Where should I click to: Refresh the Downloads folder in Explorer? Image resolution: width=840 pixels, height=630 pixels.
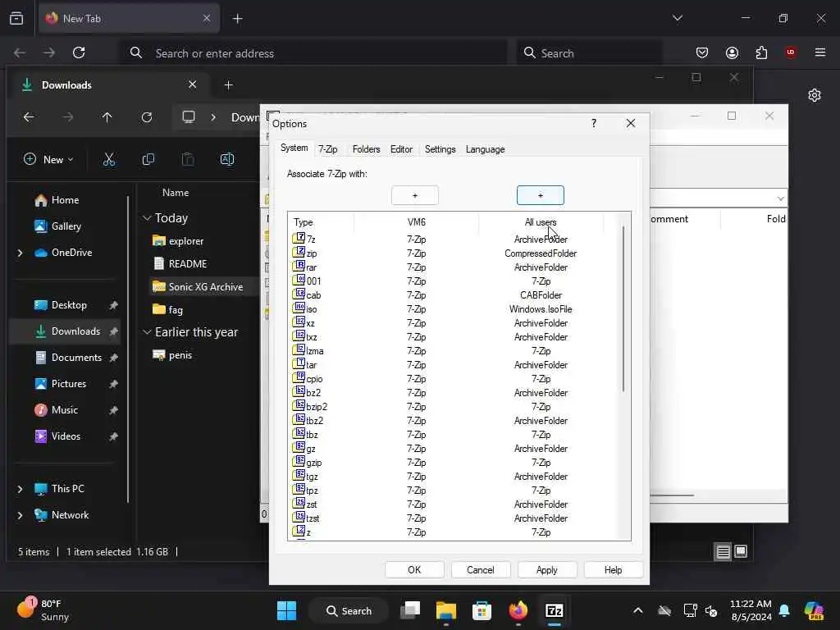[x=147, y=117]
